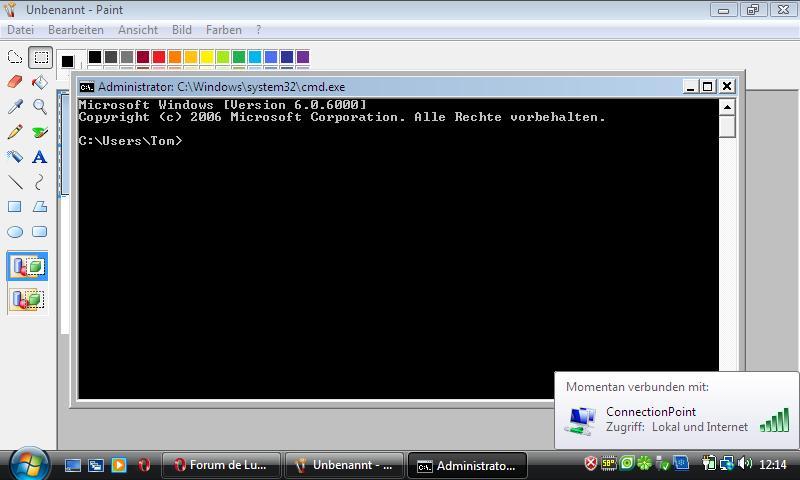Select the Text tool
800x480 pixels.
point(40,157)
